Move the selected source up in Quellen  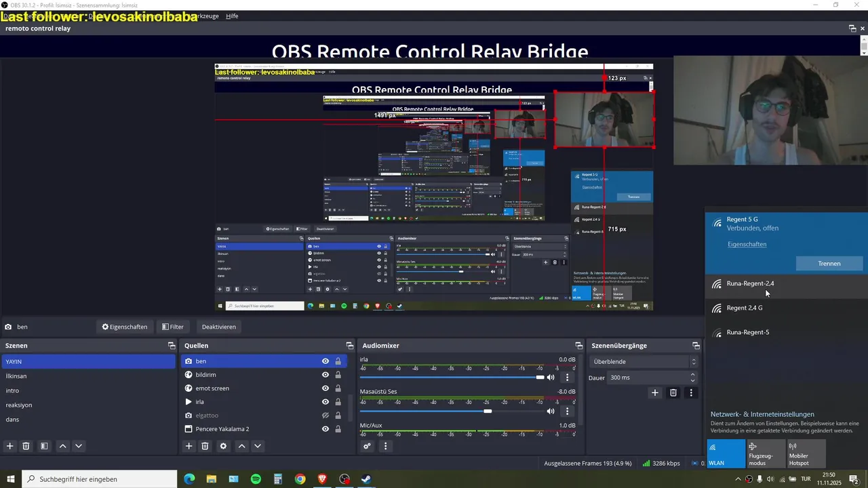tap(241, 446)
